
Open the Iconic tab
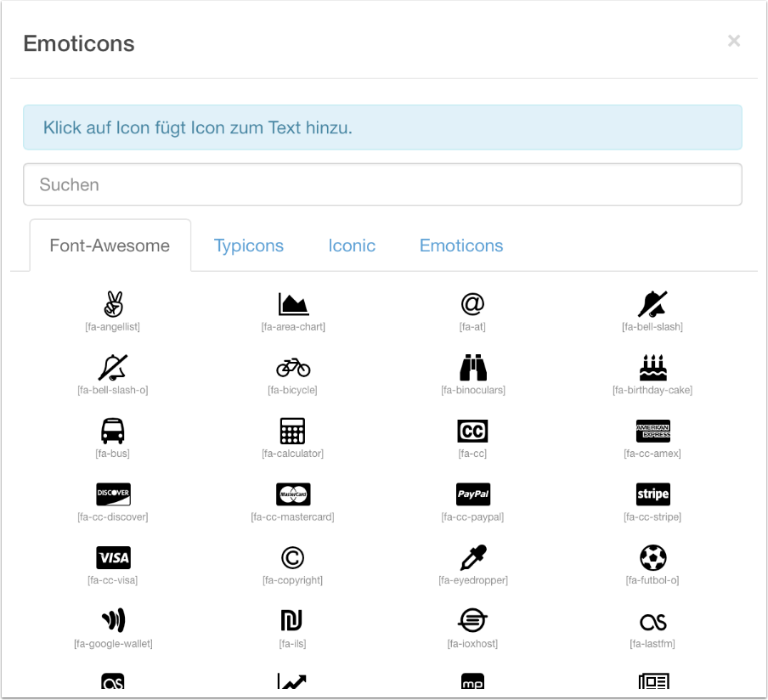pos(352,246)
